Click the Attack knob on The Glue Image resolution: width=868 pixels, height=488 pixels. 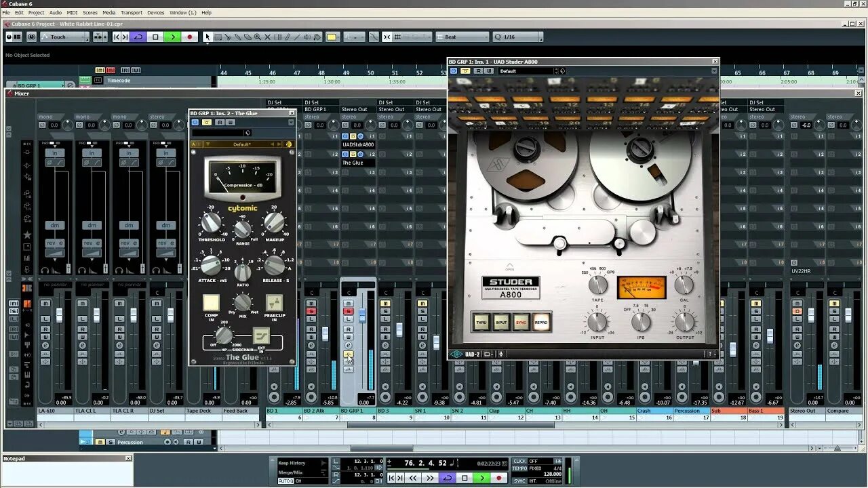pyautogui.click(x=212, y=265)
